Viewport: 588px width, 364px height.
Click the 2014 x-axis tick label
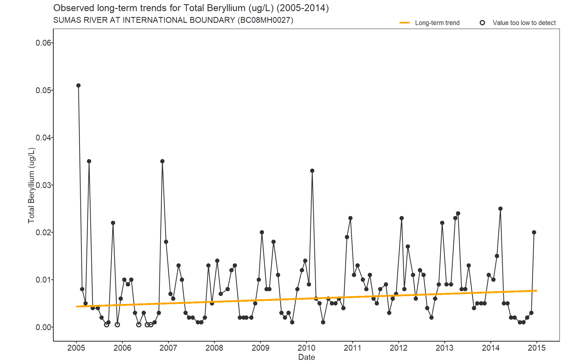click(x=491, y=348)
